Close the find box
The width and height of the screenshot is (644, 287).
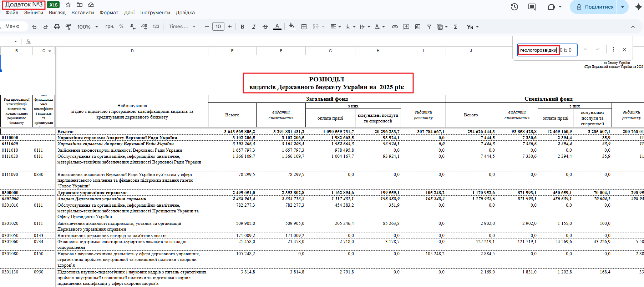[x=624, y=50]
